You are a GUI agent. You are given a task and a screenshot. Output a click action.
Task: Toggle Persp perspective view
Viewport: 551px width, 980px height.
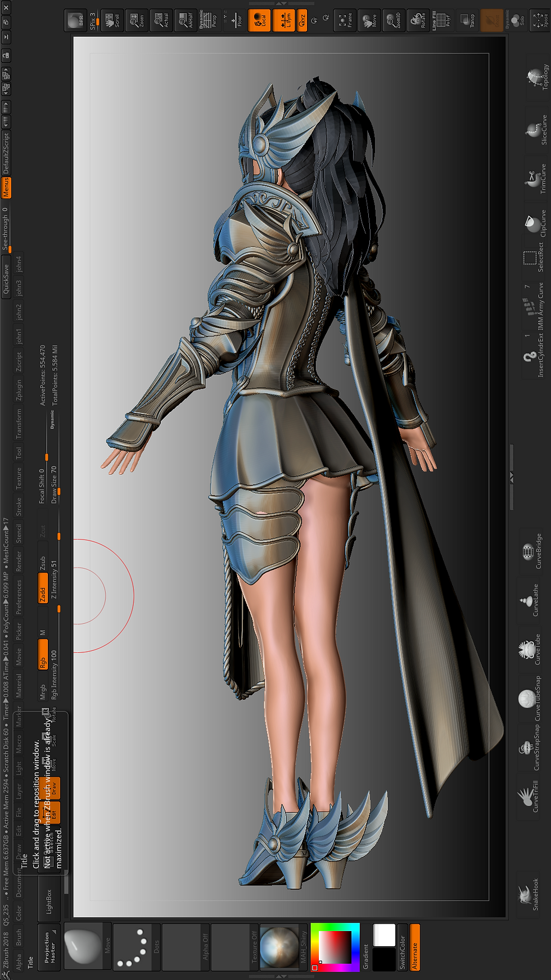point(209,21)
